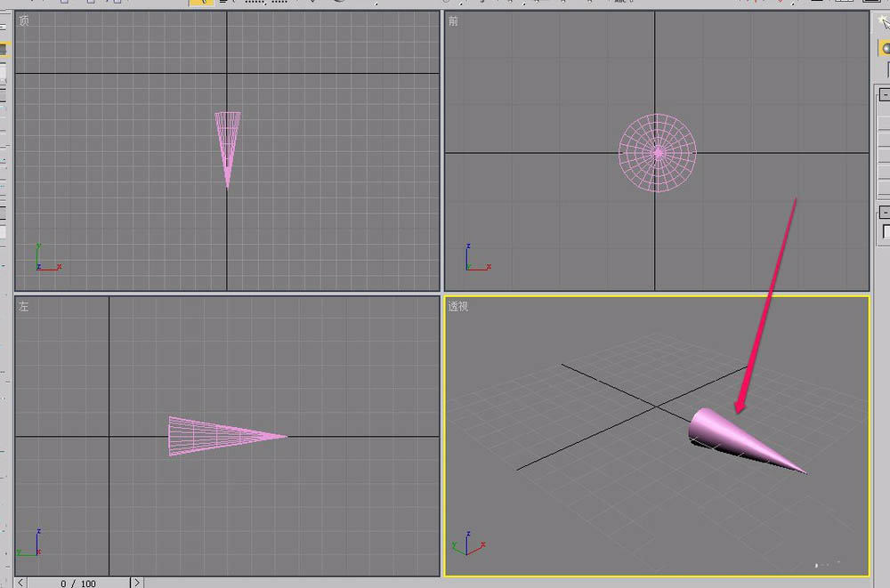The image size is (890, 588).
Task: Click the 透视 (Perspective) viewport label
Action: click(458, 307)
